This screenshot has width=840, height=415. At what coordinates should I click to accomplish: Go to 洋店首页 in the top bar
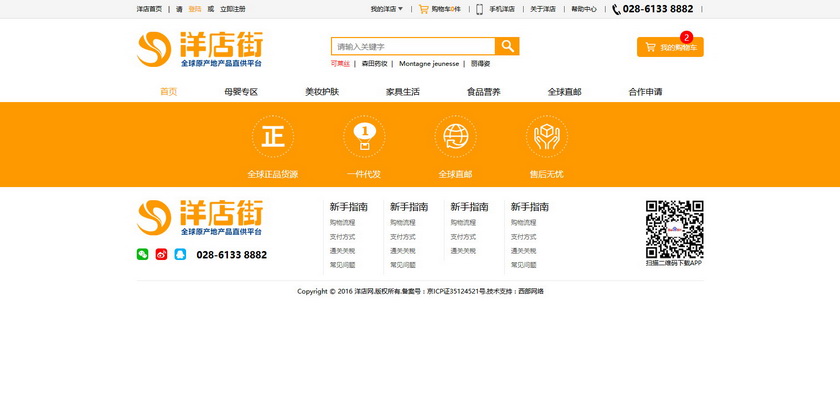point(149,9)
